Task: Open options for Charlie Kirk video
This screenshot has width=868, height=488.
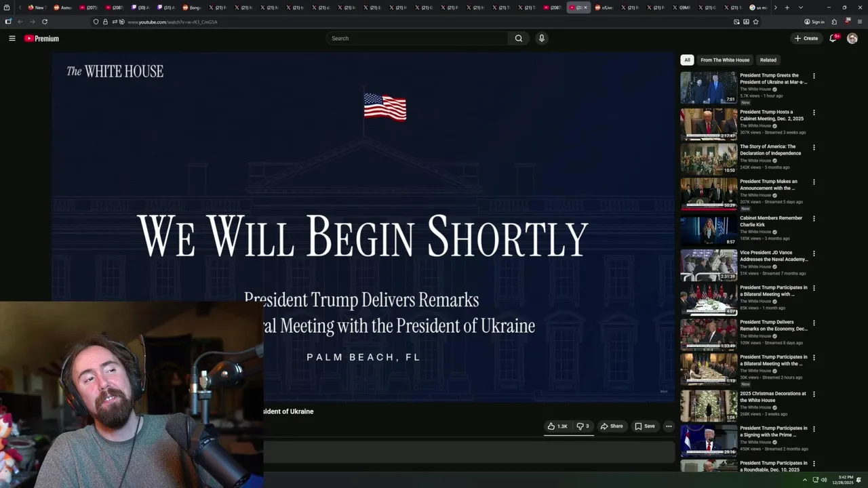Action: click(814, 219)
